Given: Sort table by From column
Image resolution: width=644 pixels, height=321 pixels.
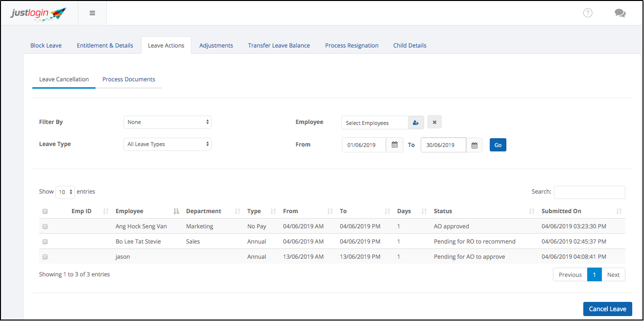Looking at the screenshot, I should [x=330, y=211].
